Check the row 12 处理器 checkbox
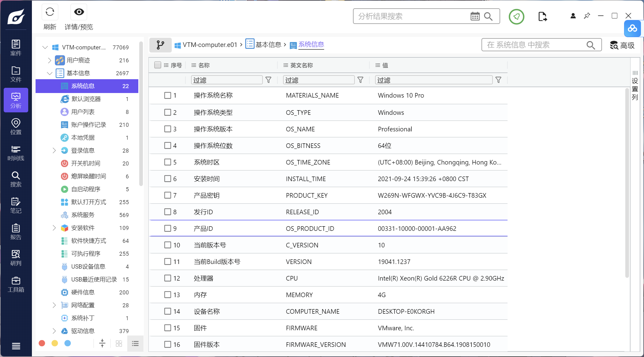Viewport: 644px width, 357px height. tap(167, 278)
